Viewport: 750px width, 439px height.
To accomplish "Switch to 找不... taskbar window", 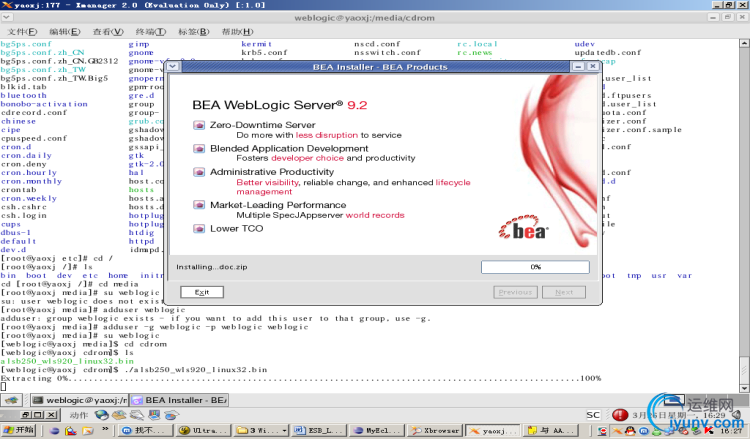I will tap(144, 431).
